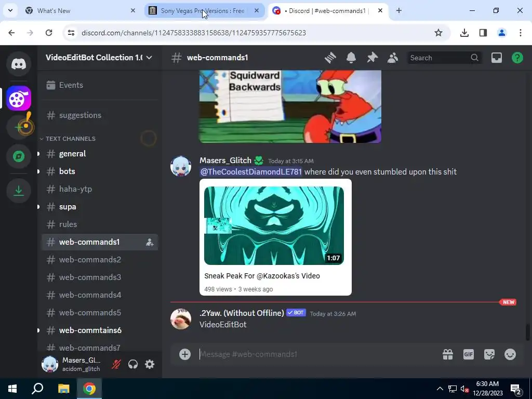Open Chrome side panel icon
532x399 pixels.
pyautogui.click(x=483, y=33)
